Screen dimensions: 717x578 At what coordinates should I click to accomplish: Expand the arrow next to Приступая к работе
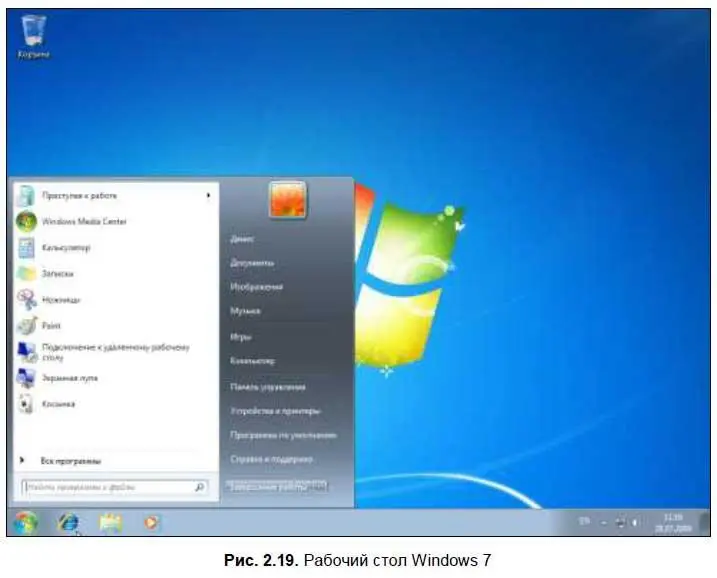coord(208,196)
